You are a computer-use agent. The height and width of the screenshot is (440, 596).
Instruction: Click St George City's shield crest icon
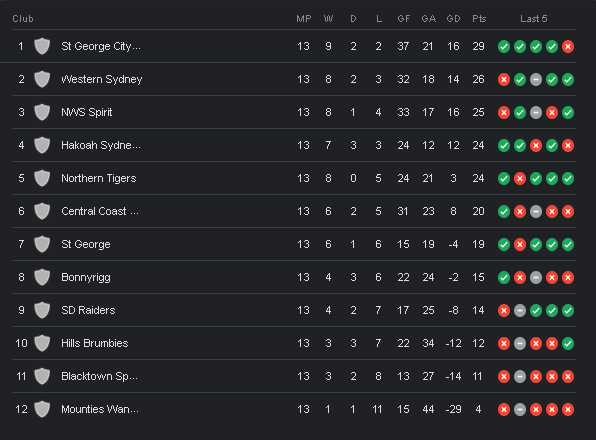42,46
